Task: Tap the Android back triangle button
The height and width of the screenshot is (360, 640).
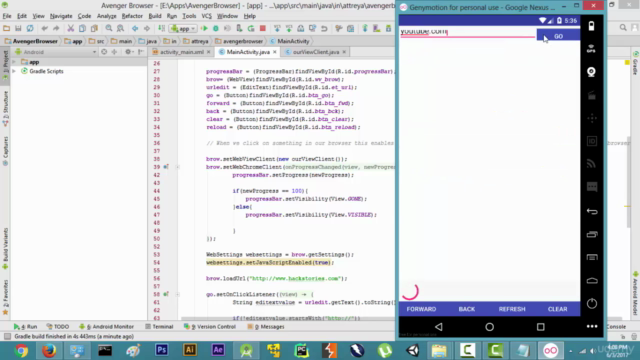Action: [x=438, y=327]
